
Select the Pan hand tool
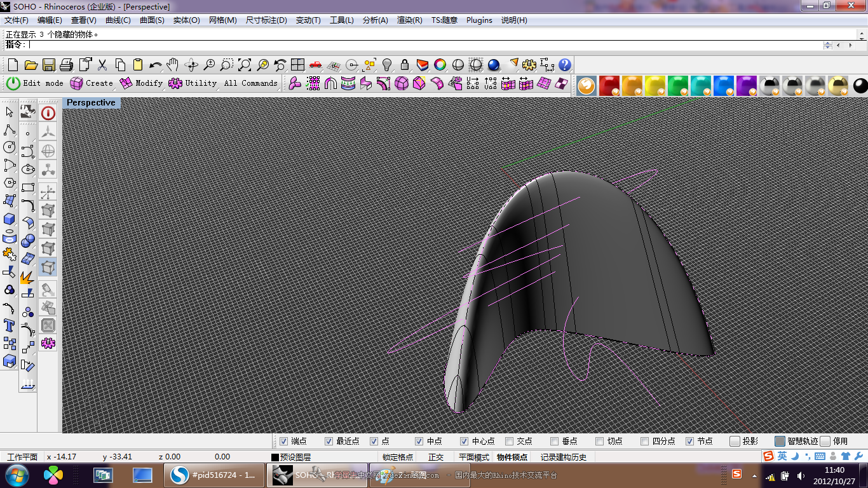point(173,65)
